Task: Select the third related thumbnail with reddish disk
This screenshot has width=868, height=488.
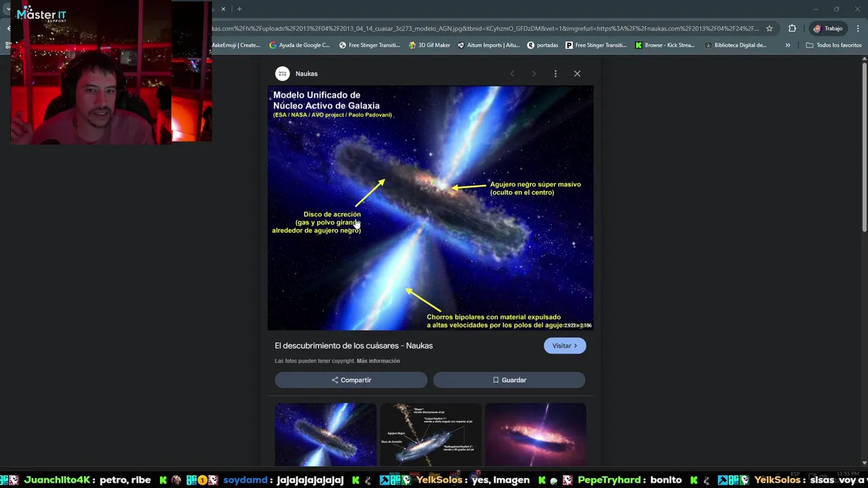Action: 536,434
